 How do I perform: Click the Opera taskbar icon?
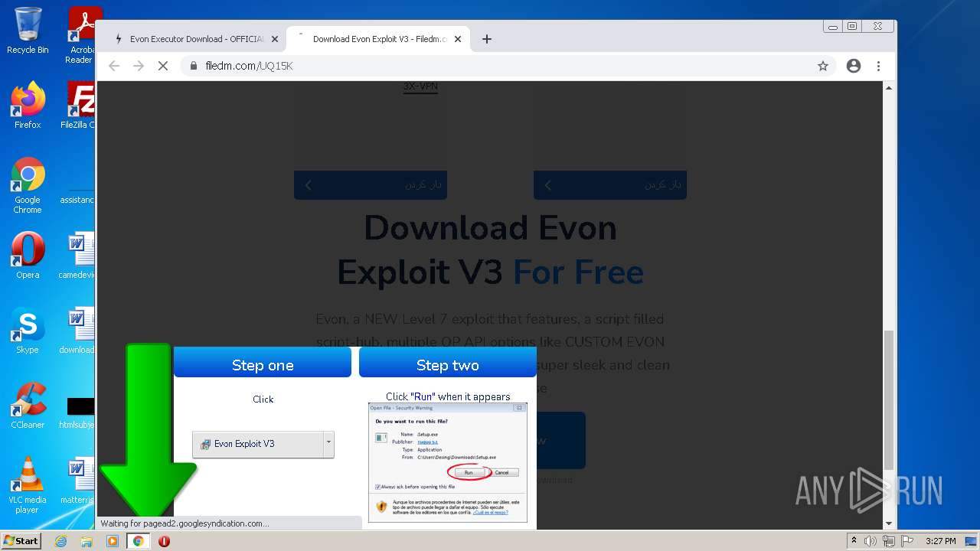(164, 541)
